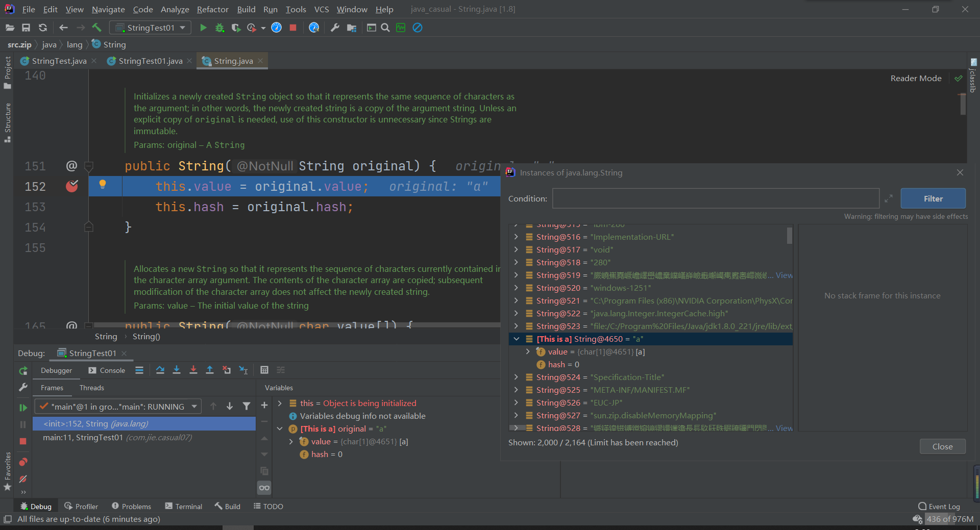Run with coverage shield icon
This screenshot has height=530, width=980.
point(235,28)
